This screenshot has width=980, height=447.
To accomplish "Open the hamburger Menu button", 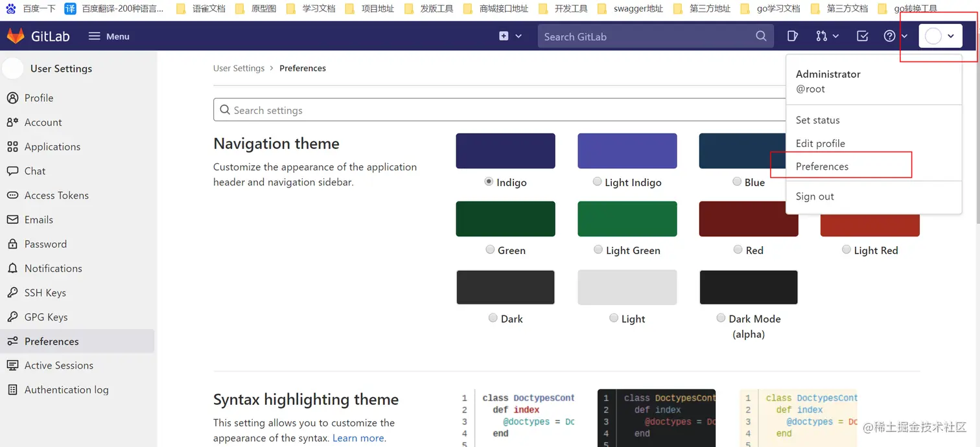I will [109, 36].
